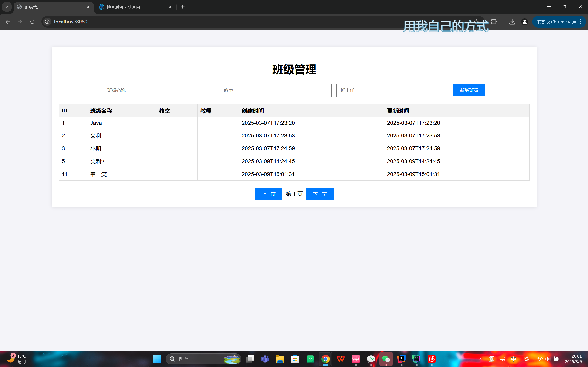
Task: Go back to previous page
Action: click(x=8, y=22)
